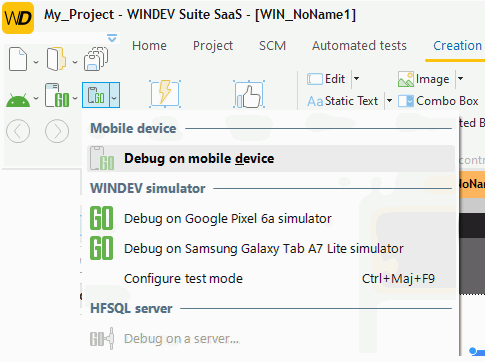Click the lightning bolt control icon

[165, 94]
